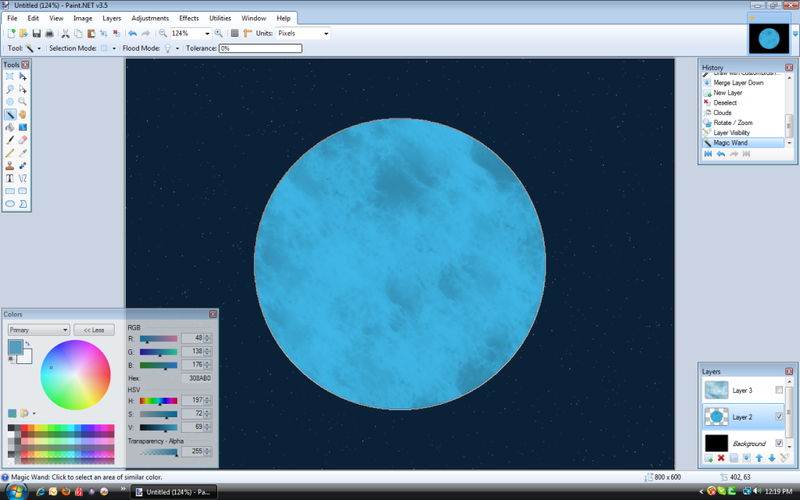Viewport: 800px width, 500px height.
Task: Choose the Ellipse shape tool
Action: click(x=10, y=203)
